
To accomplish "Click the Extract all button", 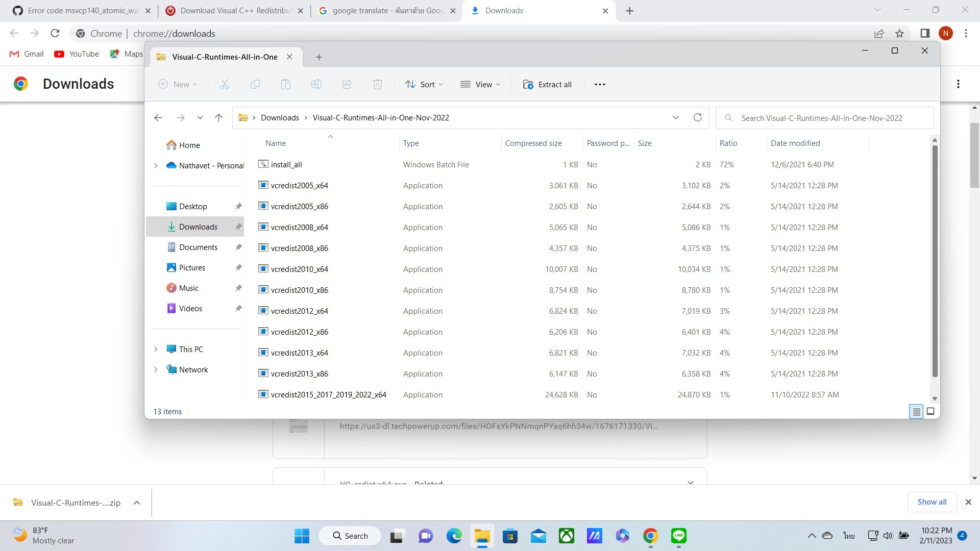I will pos(547,84).
